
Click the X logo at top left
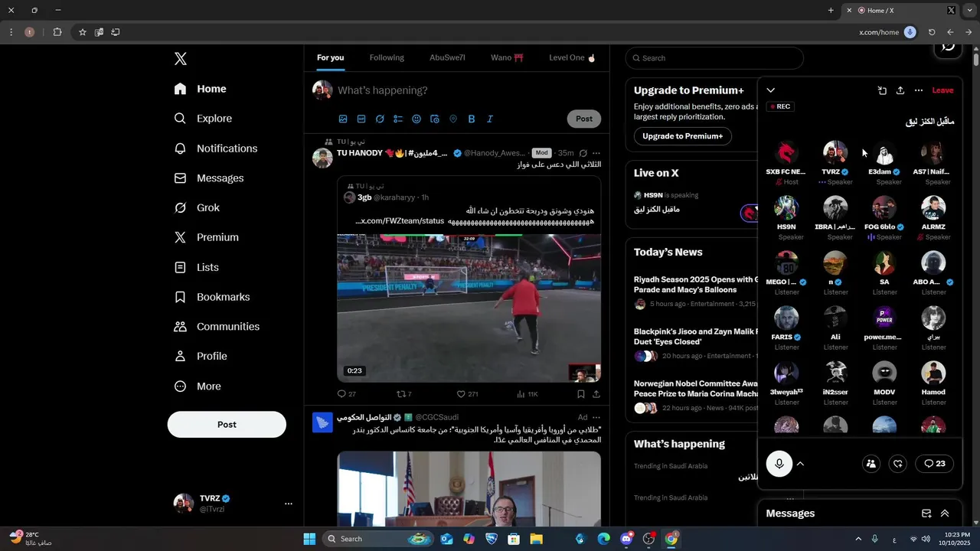click(180, 59)
